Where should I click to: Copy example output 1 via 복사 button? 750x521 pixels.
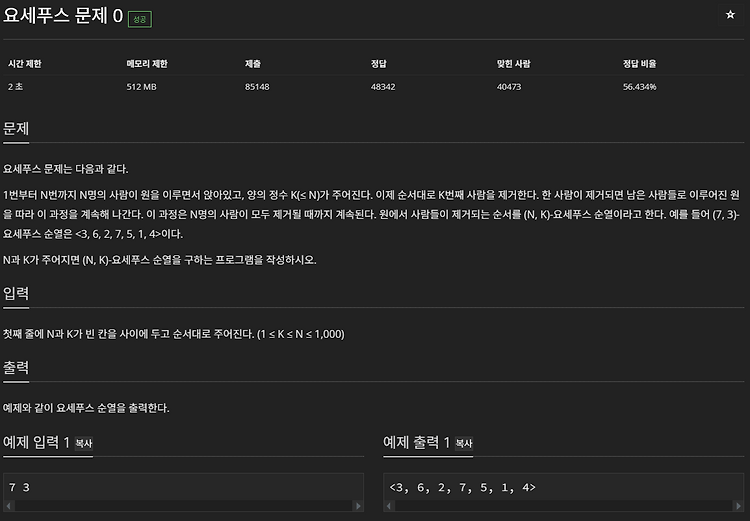[x=463, y=443]
